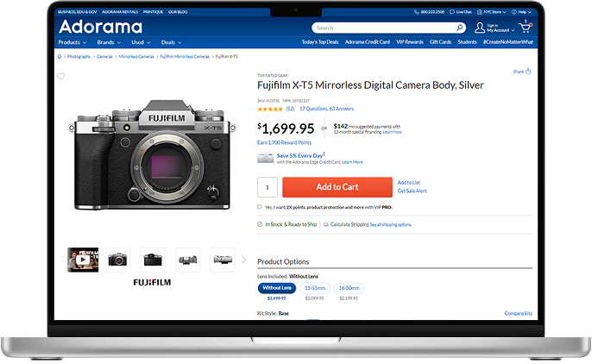Go to Fujifilm Mirrorless Cameras breadcrumb

[x=185, y=57]
